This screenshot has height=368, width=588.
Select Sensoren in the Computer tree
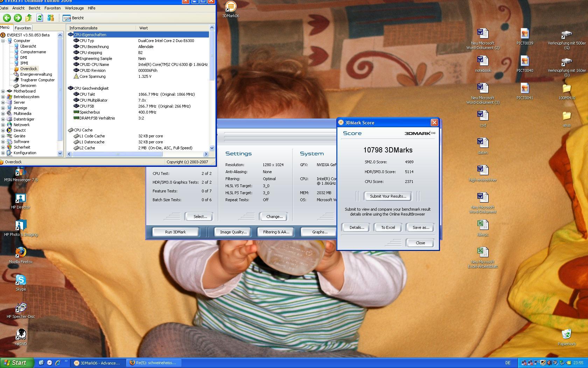pyautogui.click(x=28, y=86)
